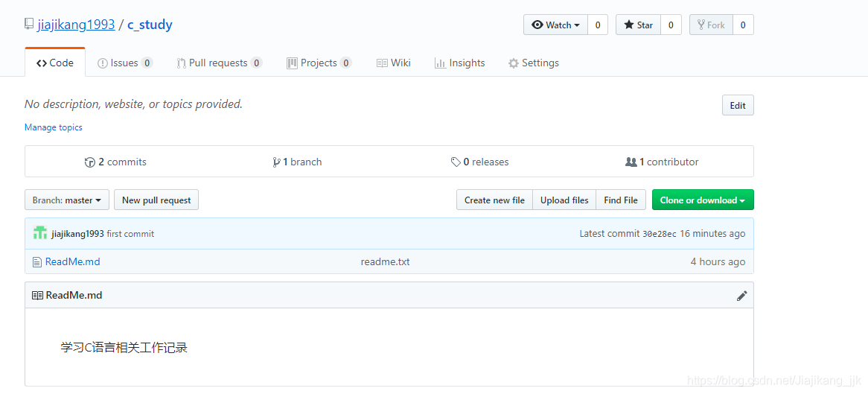Click the Pull requests icon

point(181,63)
